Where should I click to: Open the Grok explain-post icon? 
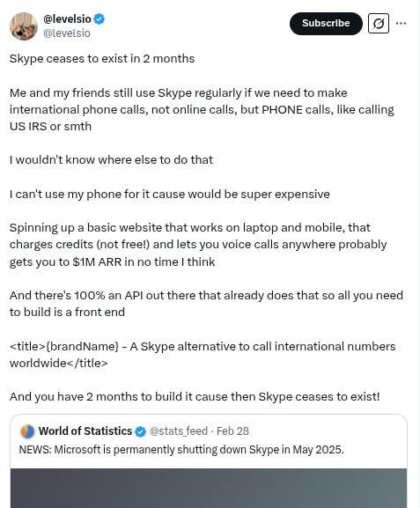pos(379,23)
